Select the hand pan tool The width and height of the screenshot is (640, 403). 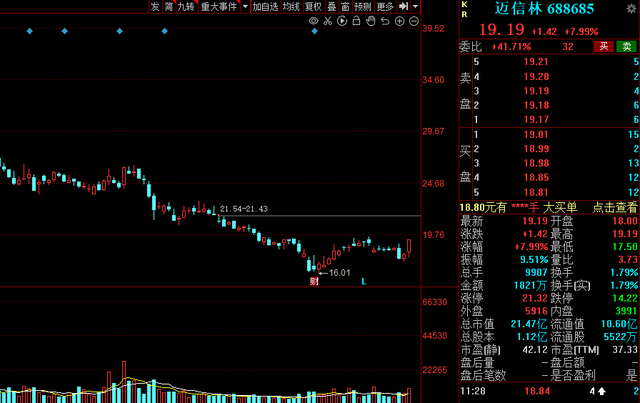371,21
